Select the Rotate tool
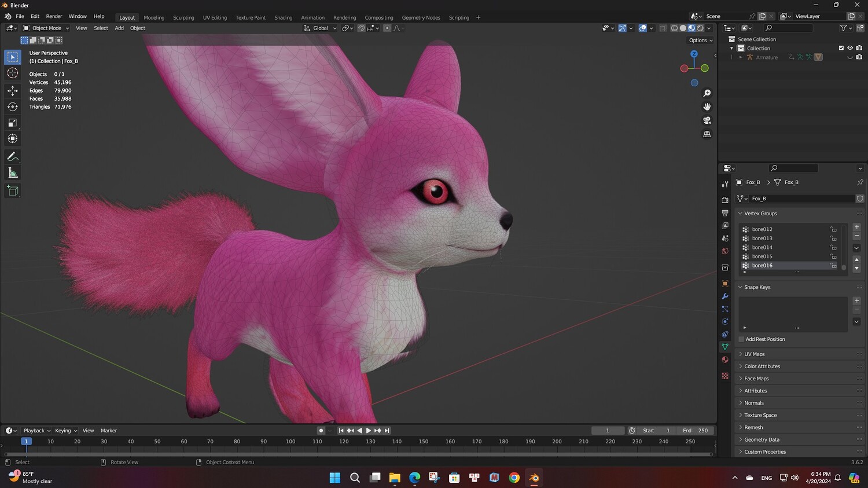The height and width of the screenshot is (488, 868). pos(12,107)
